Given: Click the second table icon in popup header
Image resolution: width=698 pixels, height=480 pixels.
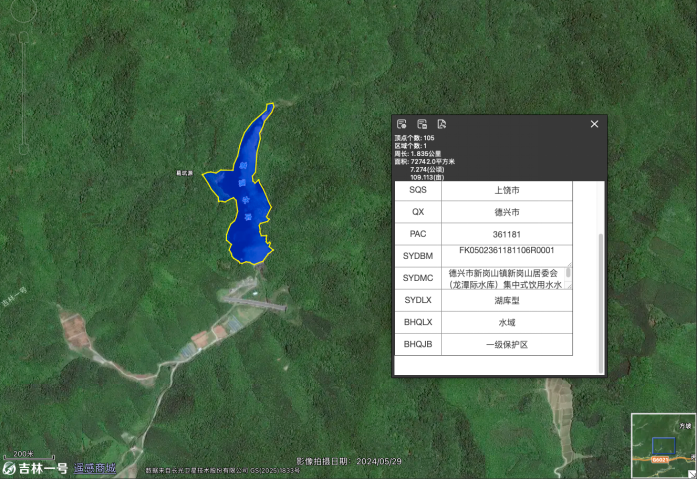Looking at the screenshot, I should click(422, 124).
